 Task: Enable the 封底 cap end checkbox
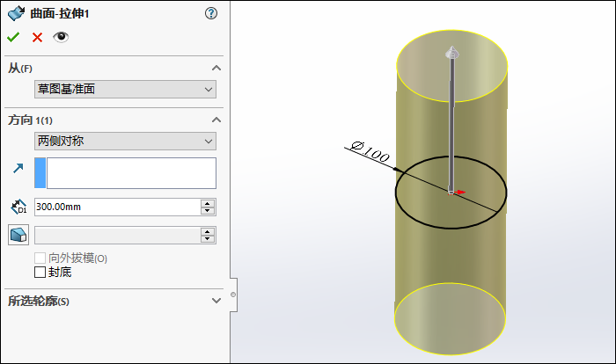coord(40,272)
